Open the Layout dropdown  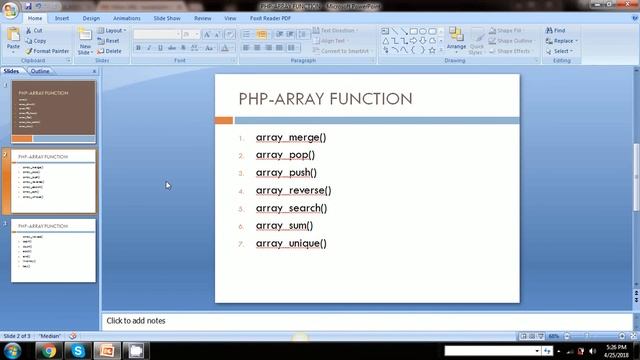(112, 31)
